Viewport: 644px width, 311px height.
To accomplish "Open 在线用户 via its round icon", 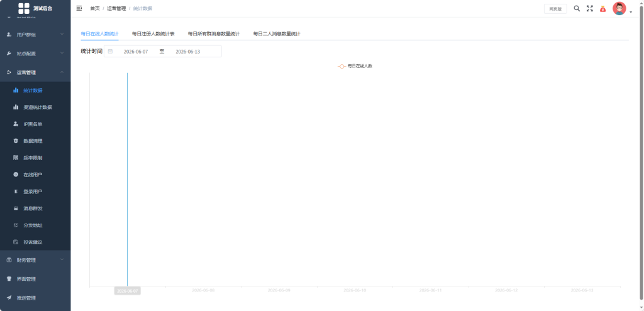I will pos(16,174).
